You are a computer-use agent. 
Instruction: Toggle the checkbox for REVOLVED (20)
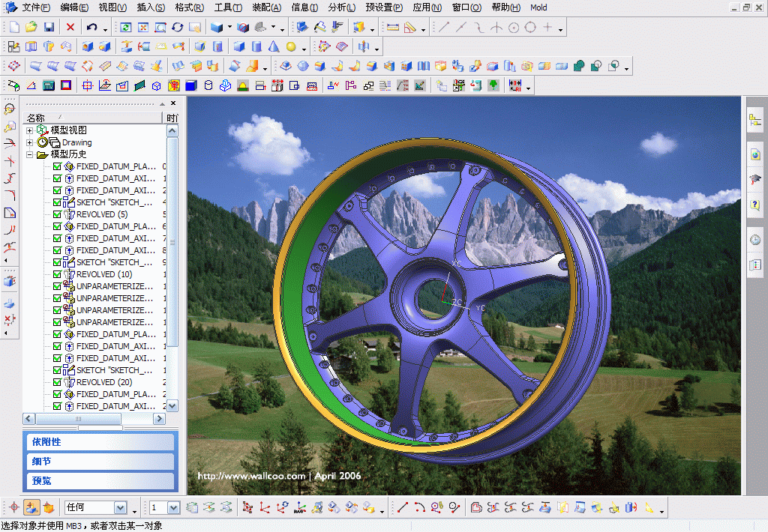[x=57, y=382]
